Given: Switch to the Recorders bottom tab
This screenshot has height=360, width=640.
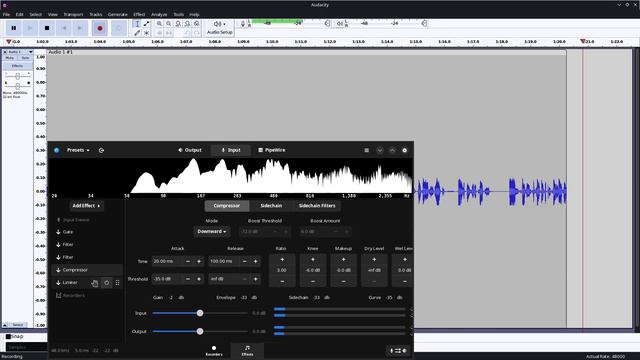Looking at the screenshot, I should [214, 351].
